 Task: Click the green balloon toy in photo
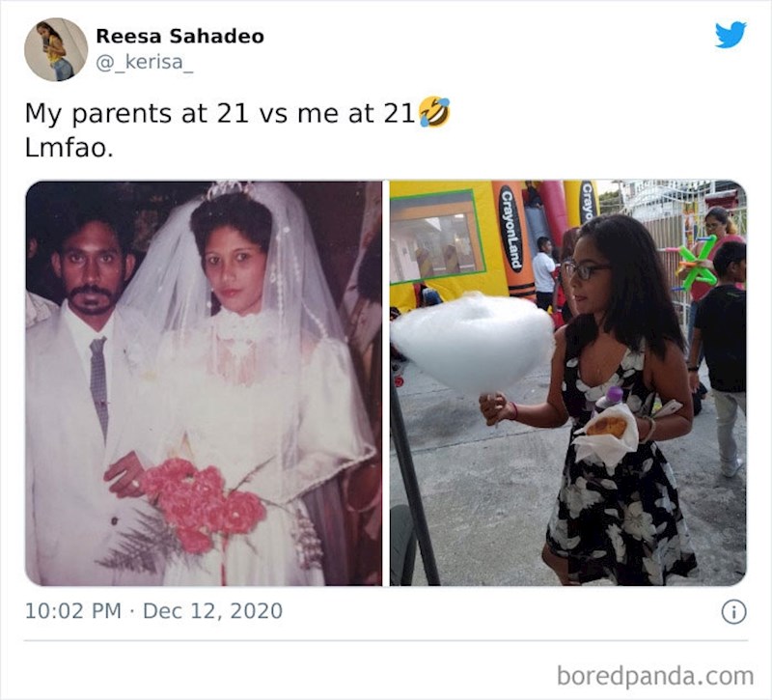[x=697, y=262]
